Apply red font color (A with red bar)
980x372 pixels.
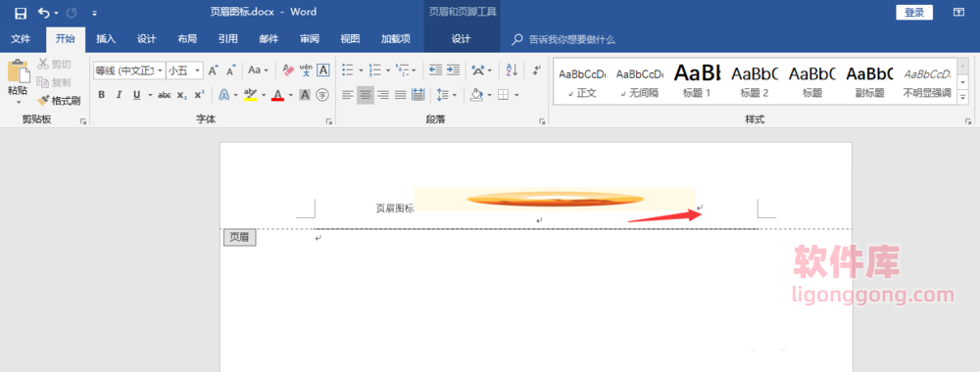pyautogui.click(x=278, y=95)
